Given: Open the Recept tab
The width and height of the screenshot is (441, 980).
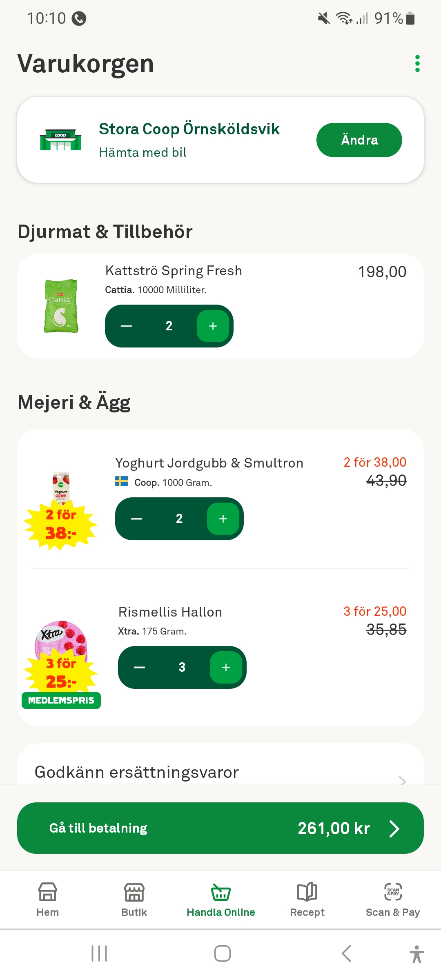Looking at the screenshot, I should (x=307, y=900).
